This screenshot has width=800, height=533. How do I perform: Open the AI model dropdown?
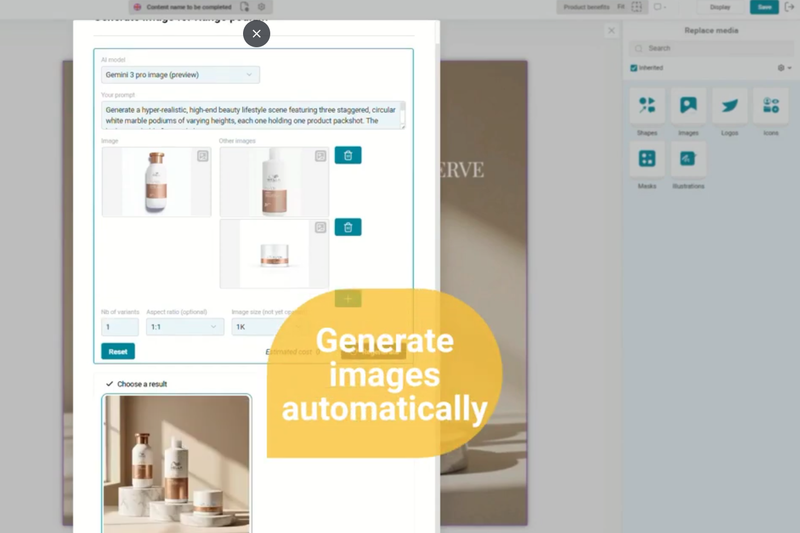click(x=180, y=75)
